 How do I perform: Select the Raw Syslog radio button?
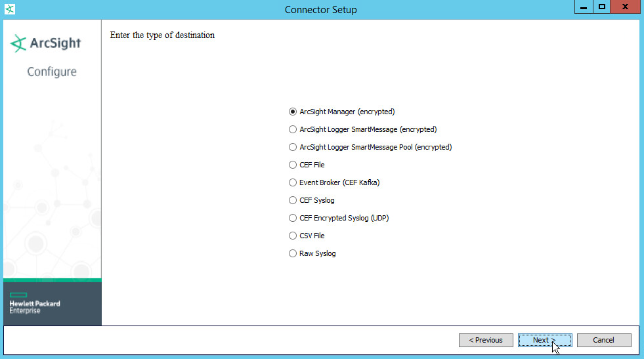coord(293,253)
